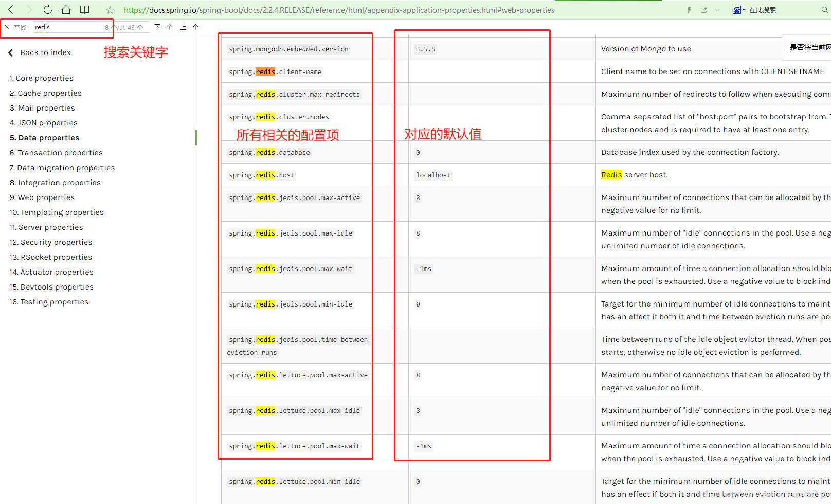Click the magnifier search icon

point(825,10)
